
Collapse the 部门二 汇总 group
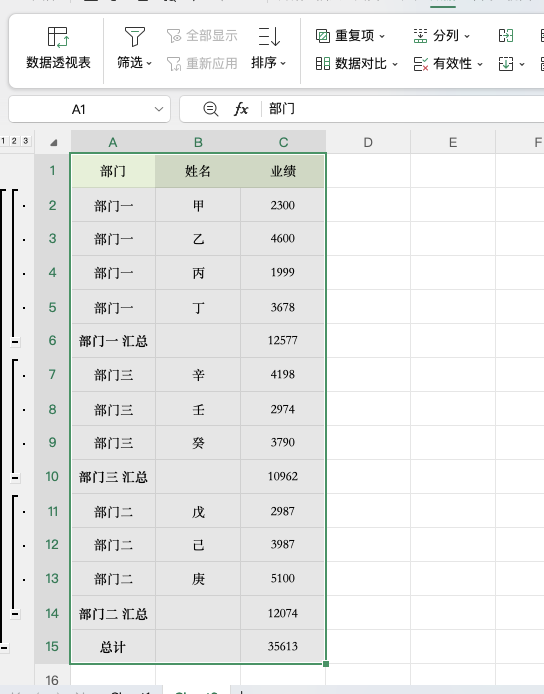[x=15, y=614]
